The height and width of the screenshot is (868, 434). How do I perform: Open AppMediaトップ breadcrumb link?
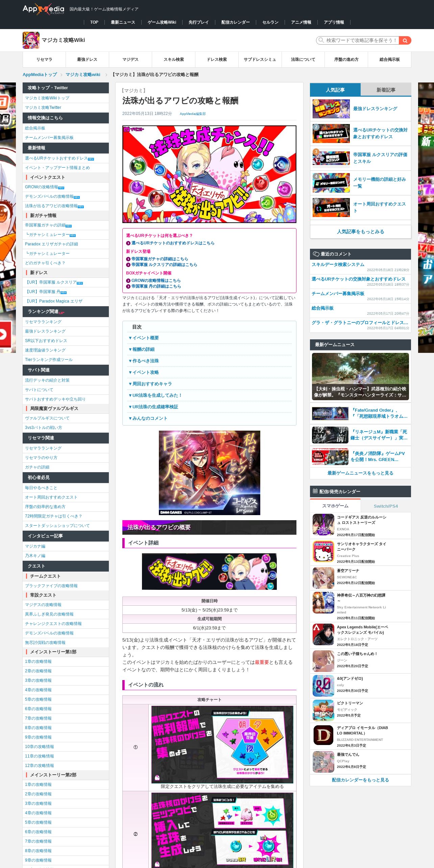pyautogui.click(x=40, y=75)
